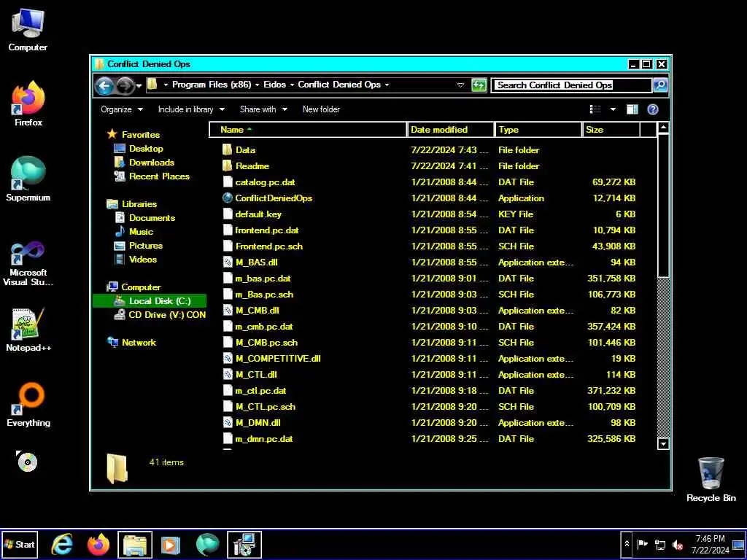The width and height of the screenshot is (747, 560).
Task: Expand arrow after Program Files (x86) breadcrumb
Action: [x=258, y=85]
